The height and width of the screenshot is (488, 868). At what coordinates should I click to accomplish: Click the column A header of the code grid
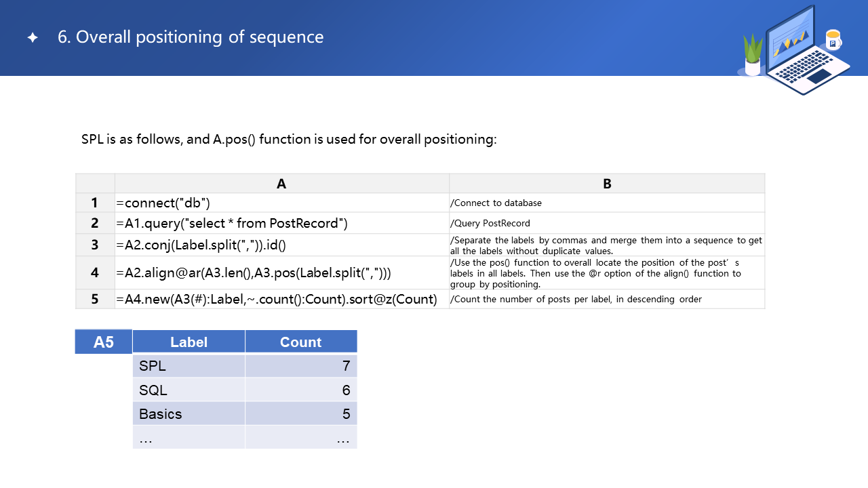click(x=281, y=184)
